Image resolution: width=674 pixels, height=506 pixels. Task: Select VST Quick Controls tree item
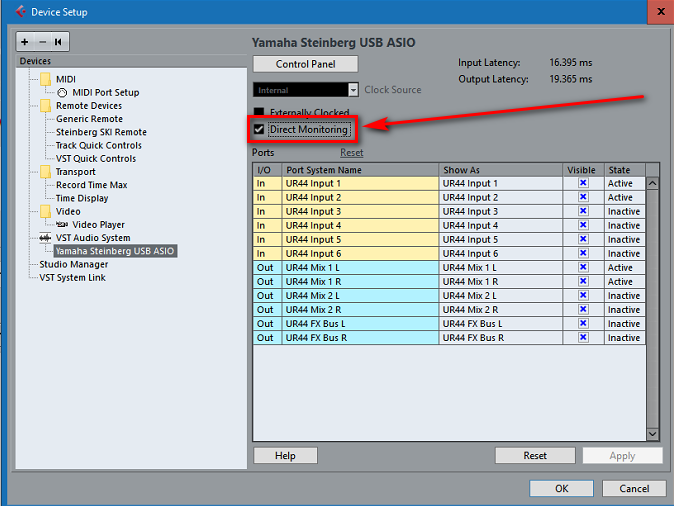coord(96,159)
